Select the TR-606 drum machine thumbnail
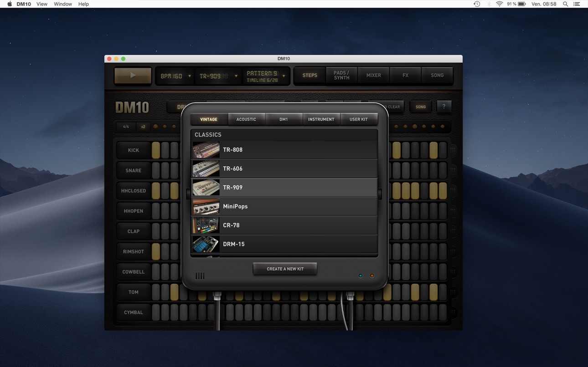The height and width of the screenshot is (367, 588). pyautogui.click(x=206, y=168)
